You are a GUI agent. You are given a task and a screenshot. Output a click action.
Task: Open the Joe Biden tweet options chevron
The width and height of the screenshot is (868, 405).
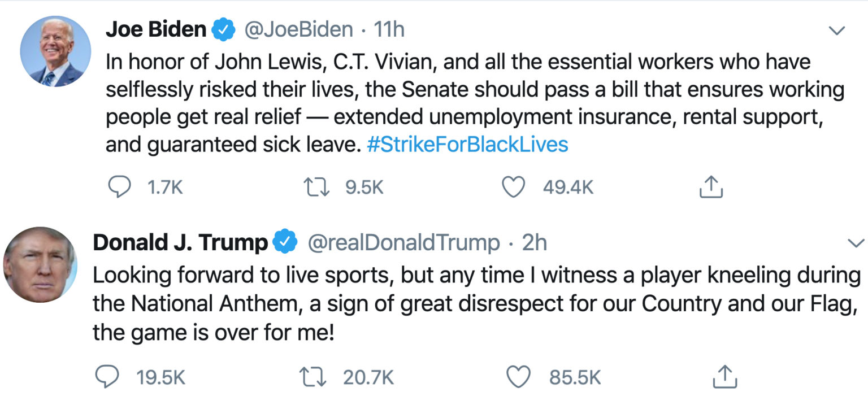836,31
